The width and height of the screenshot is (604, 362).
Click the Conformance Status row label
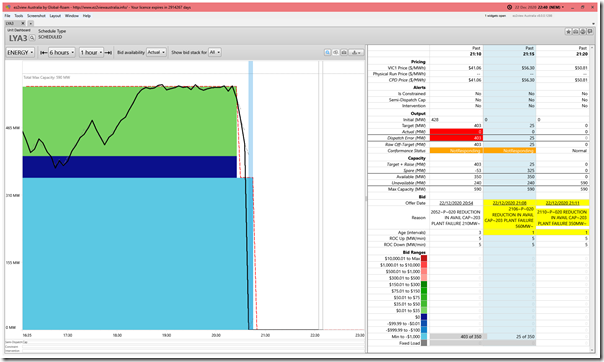tap(406, 151)
